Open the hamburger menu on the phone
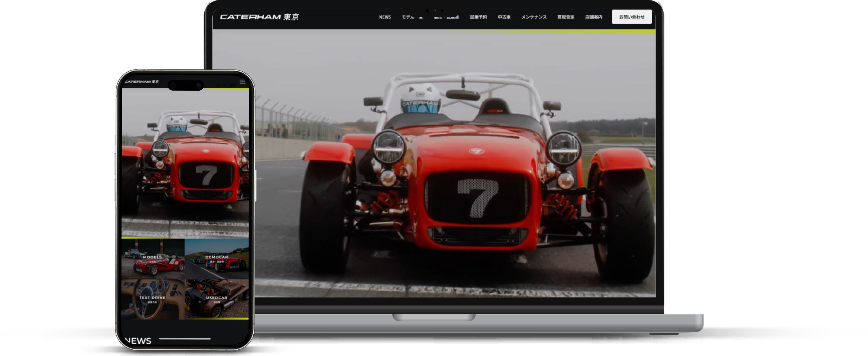Viewport: 868px width, 356px height. pyautogui.click(x=242, y=82)
